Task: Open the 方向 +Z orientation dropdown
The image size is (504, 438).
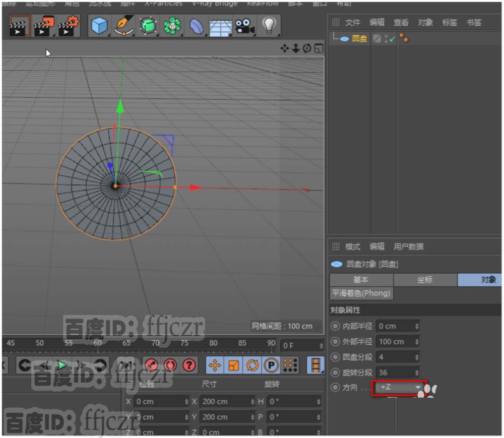Action: pyautogui.click(x=399, y=388)
